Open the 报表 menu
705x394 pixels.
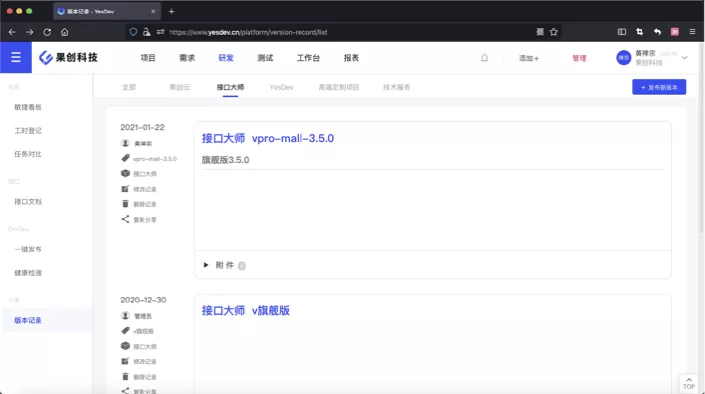(351, 58)
